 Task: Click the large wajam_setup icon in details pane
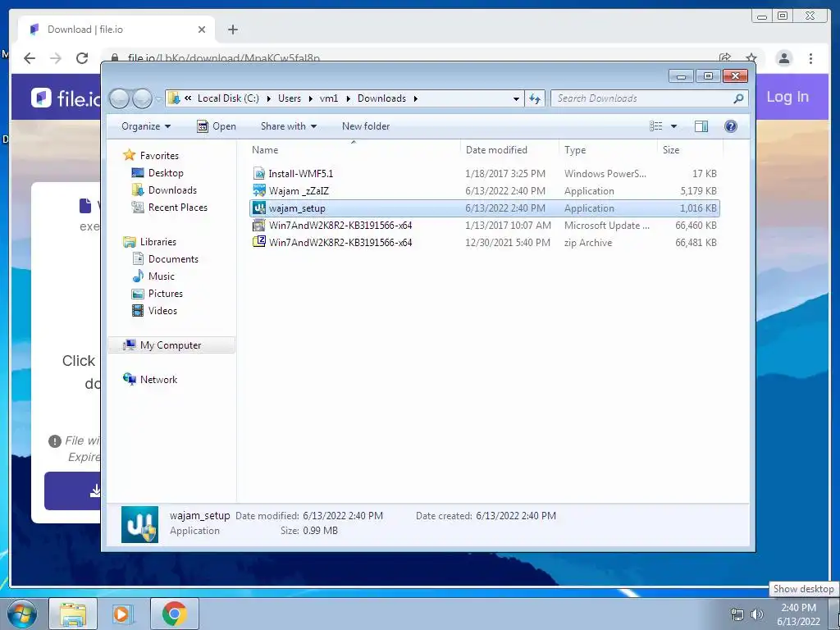click(139, 524)
